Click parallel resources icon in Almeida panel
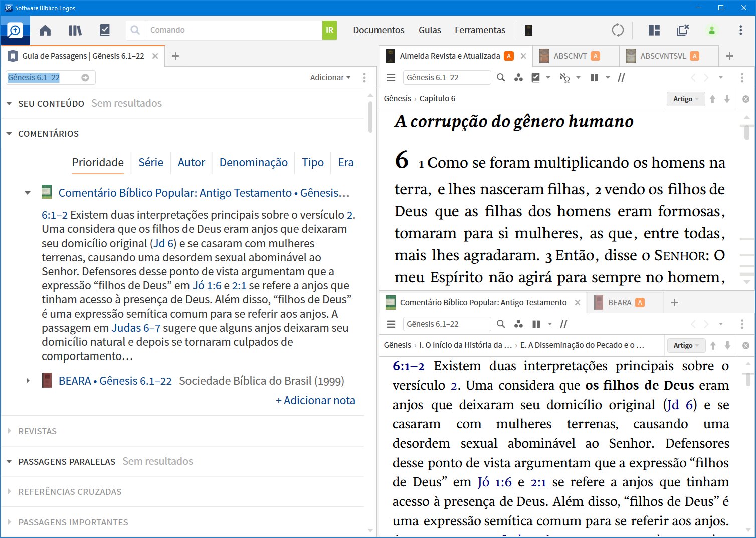 (x=621, y=78)
